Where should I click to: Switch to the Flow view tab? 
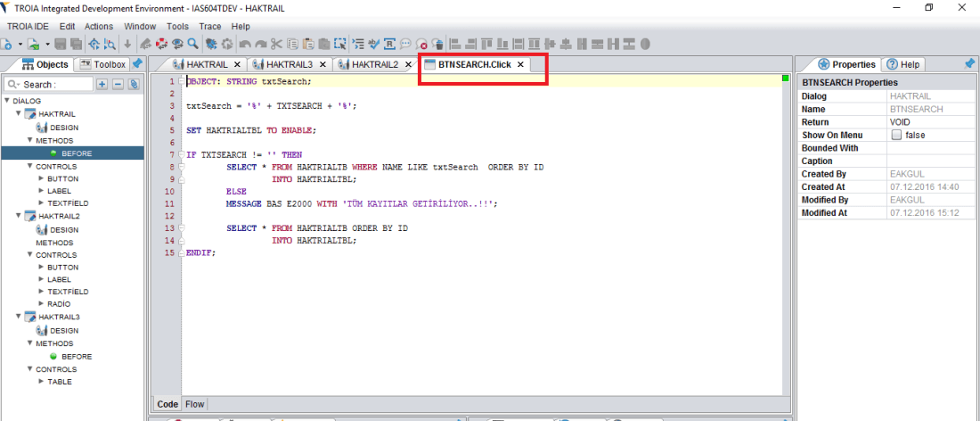(194, 404)
